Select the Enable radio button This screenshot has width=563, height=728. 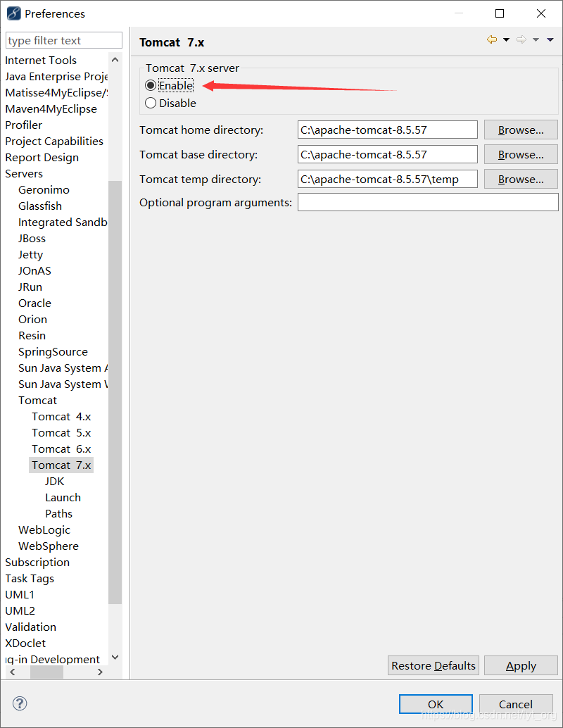[151, 85]
